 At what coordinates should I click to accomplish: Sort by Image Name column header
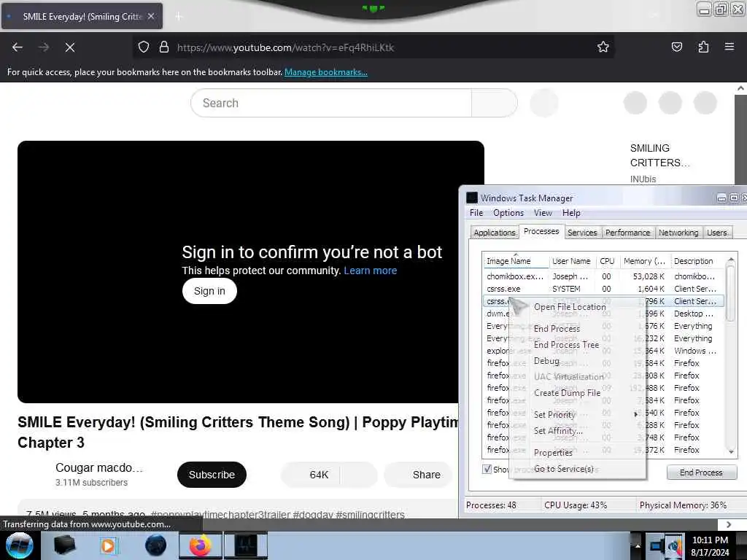pos(515,261)
